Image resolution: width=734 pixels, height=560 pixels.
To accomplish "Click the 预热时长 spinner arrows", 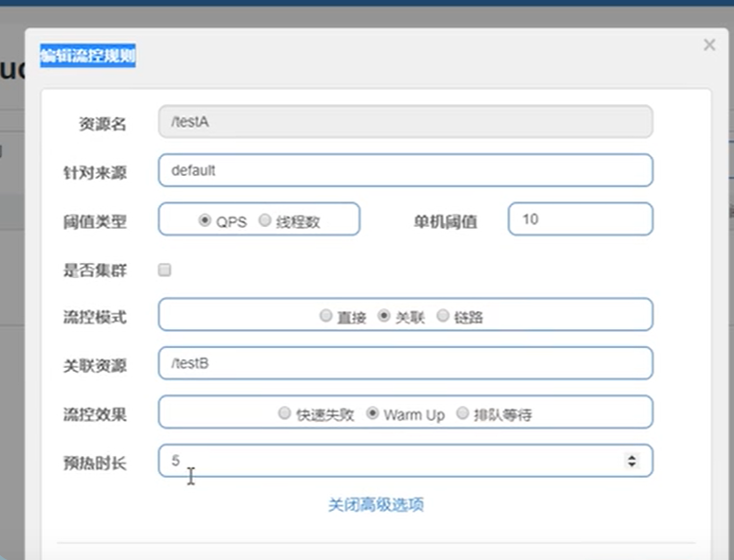I will click(632, 461).
